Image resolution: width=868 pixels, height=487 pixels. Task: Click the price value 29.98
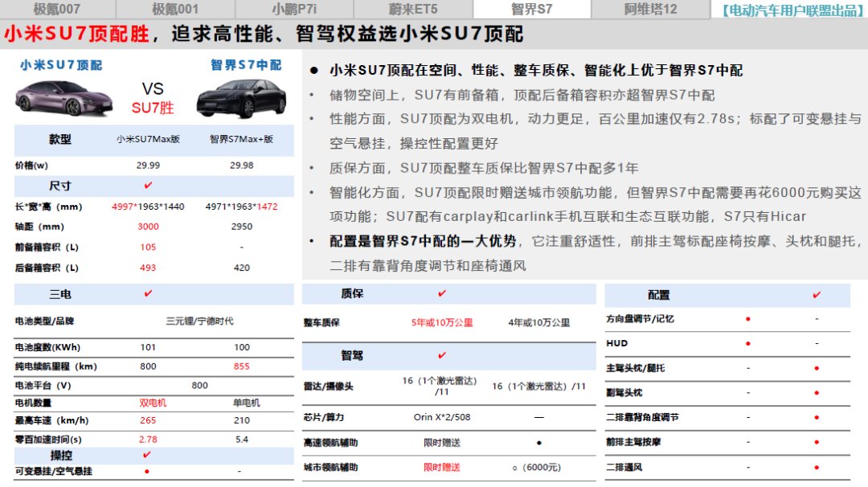(241, 166)
